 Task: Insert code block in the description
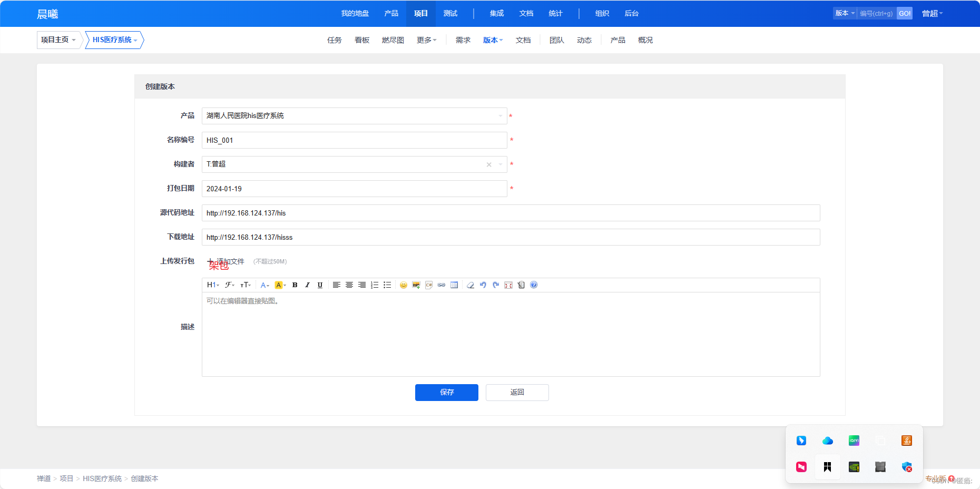[429, 285]
